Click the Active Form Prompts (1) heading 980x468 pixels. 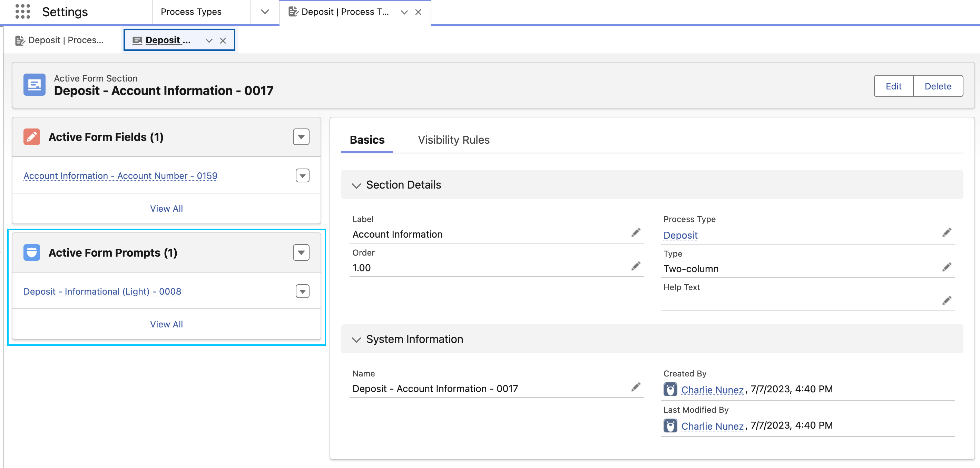coord(112,252)
